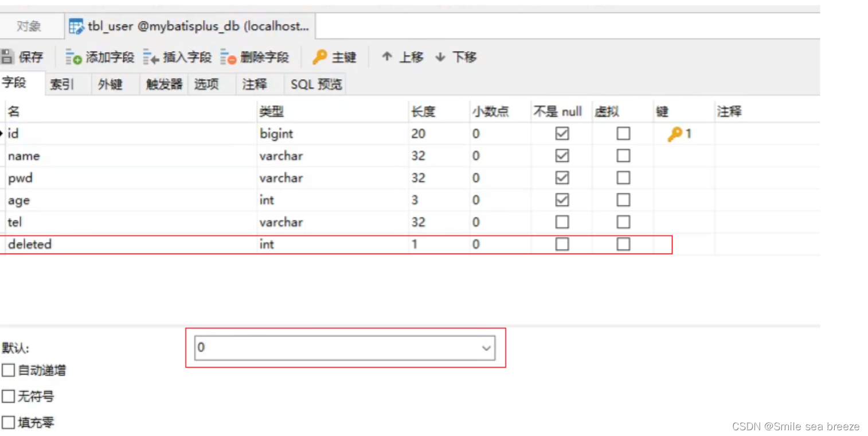Uncheck 不是 null for age row
868x436 pixels.
coord(562,200)
